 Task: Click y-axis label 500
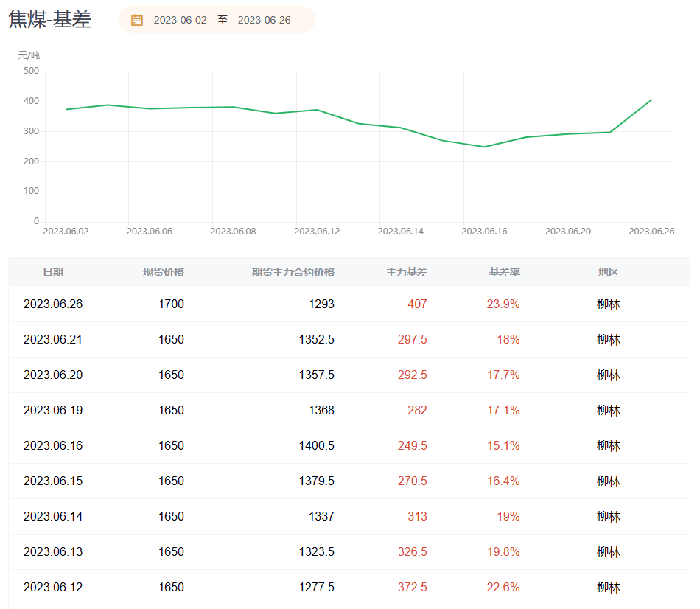tap(31, 71)
